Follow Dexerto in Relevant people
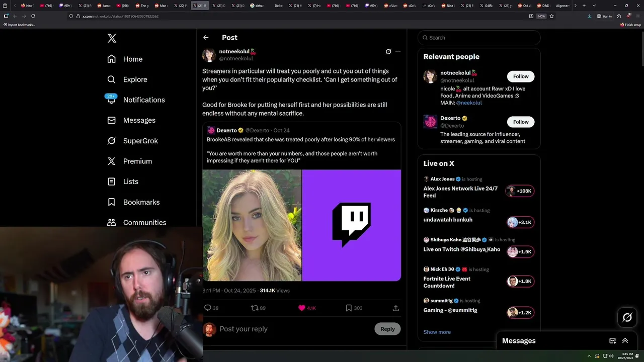The height and width of the screenshot is (362, 644). coord(521,122)
